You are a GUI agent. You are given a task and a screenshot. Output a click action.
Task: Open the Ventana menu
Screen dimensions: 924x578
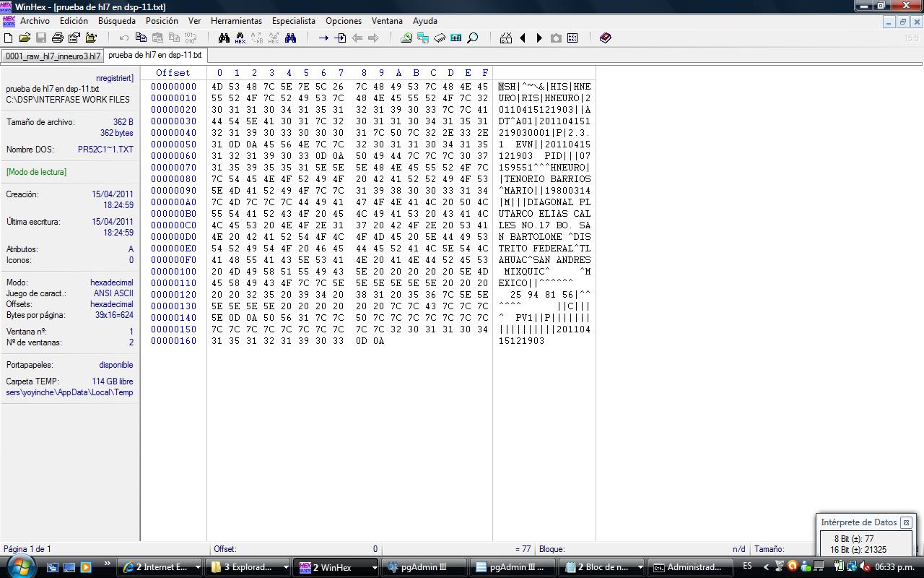pos(387,21)
